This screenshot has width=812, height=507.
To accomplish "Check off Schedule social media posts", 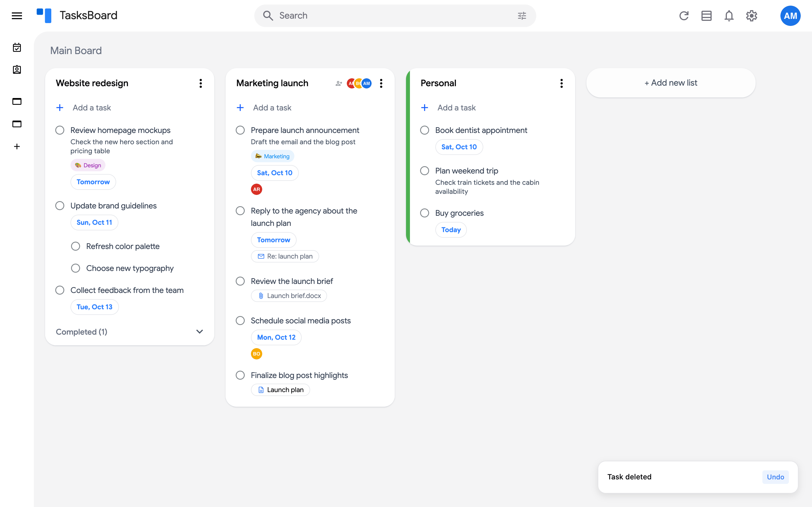I will [240, 321].
